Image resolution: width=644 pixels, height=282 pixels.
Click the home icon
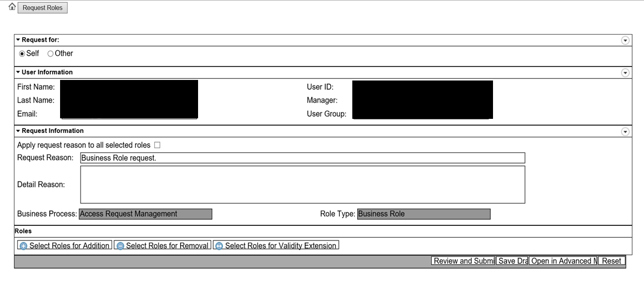coord(12,6)
